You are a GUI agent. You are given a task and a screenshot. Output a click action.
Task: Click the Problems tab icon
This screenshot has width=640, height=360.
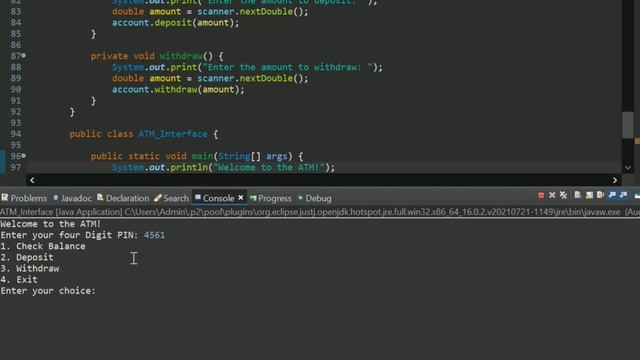click(x=4, y=198)
